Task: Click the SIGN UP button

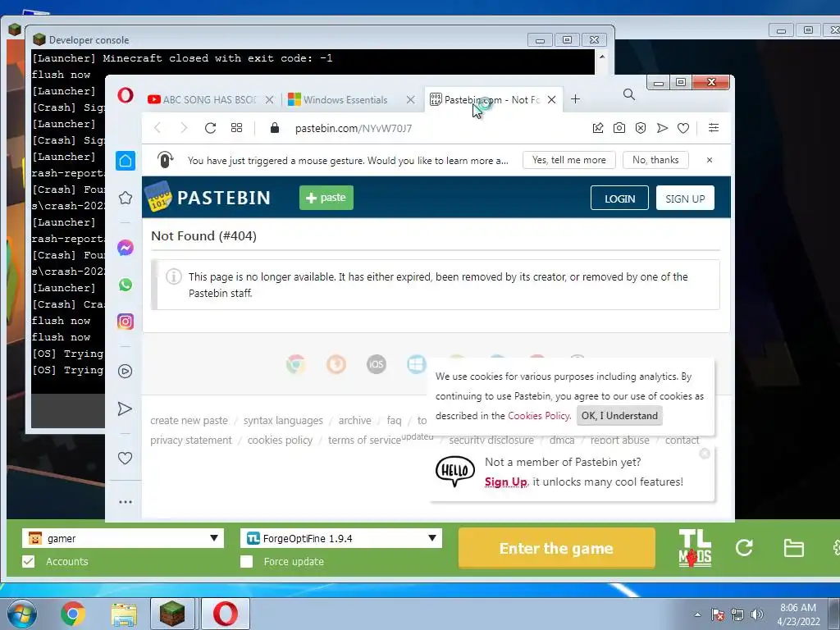Action: click(685, 199)
